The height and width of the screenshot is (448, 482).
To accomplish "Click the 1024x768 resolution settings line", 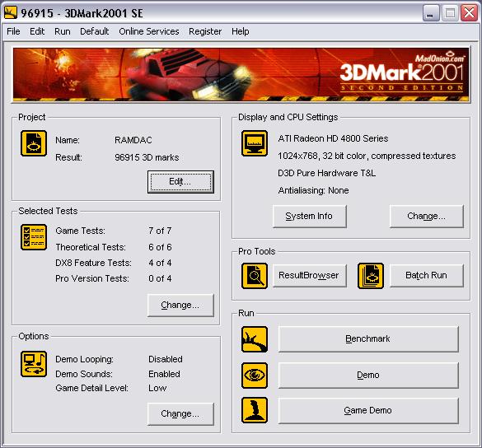I will [367, 156].
